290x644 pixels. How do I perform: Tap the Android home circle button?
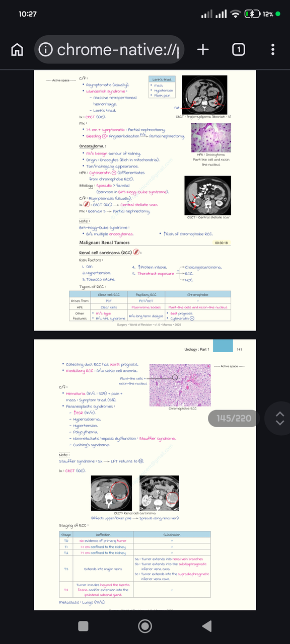point(145,626)
